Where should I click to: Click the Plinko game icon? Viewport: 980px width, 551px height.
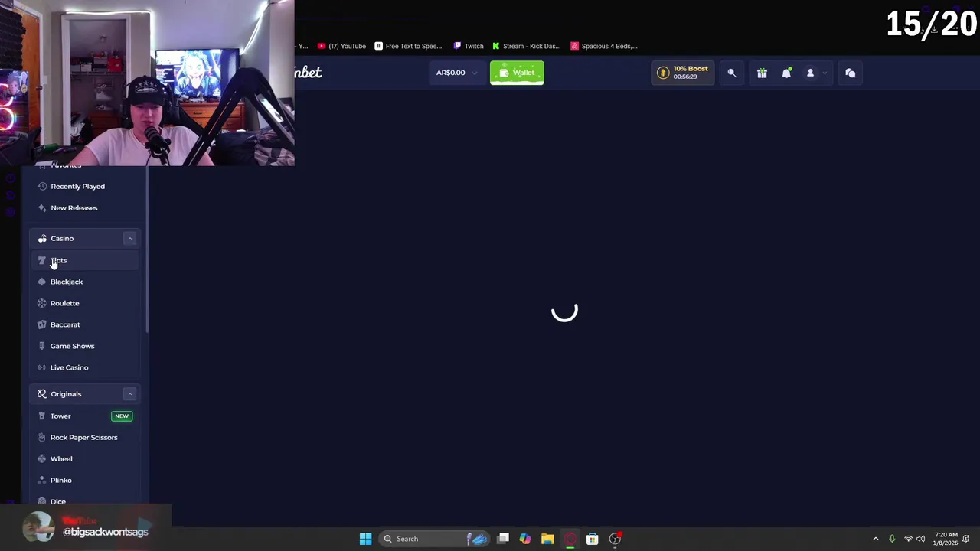42,480
